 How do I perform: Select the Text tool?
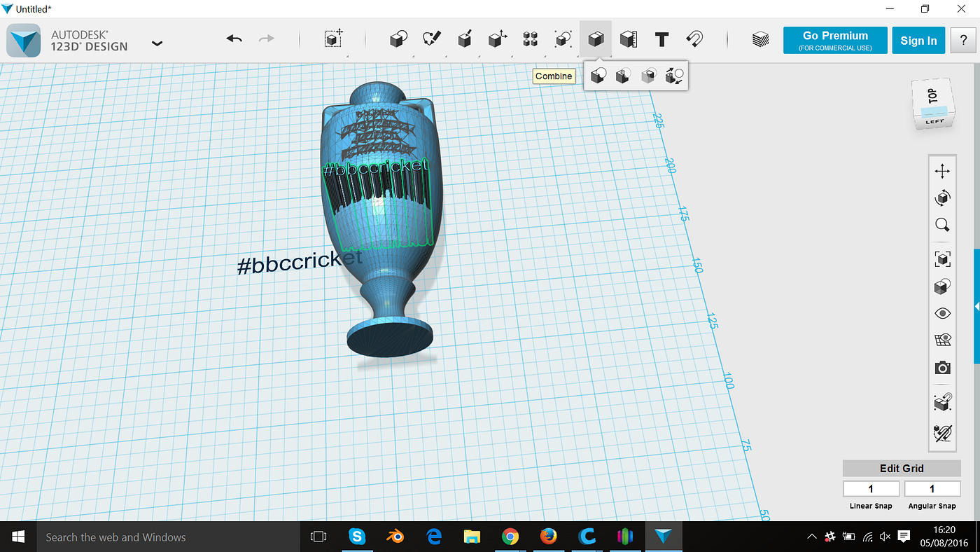coord(661,39)
